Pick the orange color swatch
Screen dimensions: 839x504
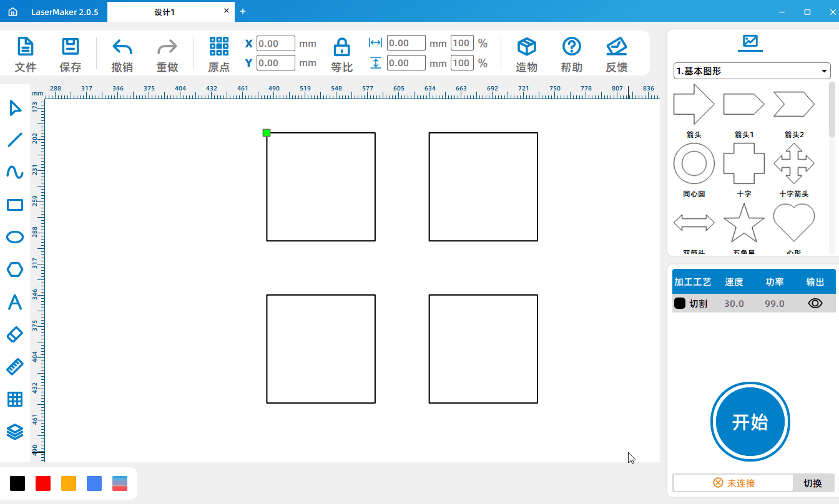pyautogui.click(x=69, y=483)
